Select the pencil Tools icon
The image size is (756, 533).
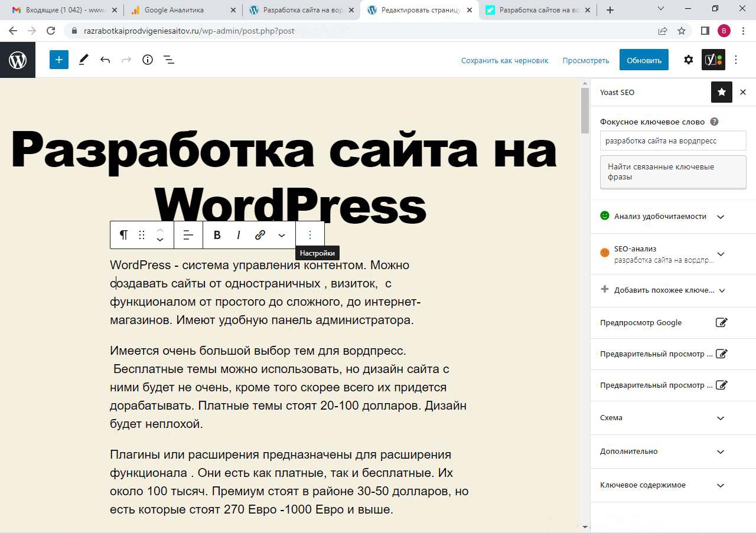click(83, 60)
